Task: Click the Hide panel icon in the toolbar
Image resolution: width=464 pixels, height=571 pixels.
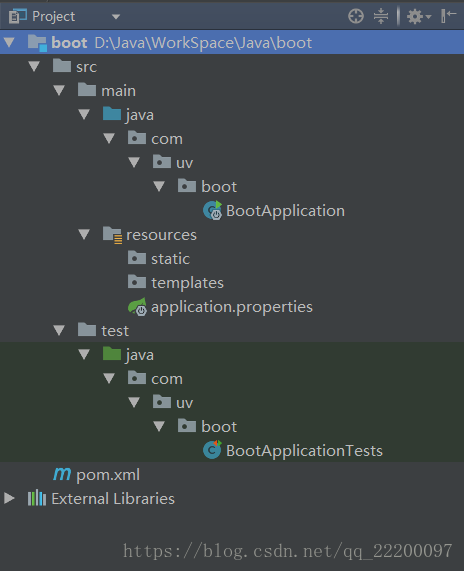Action: tap(448, 16)
